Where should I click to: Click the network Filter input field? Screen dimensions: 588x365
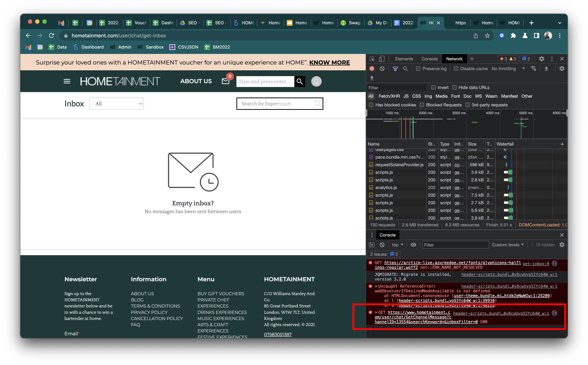397,88
